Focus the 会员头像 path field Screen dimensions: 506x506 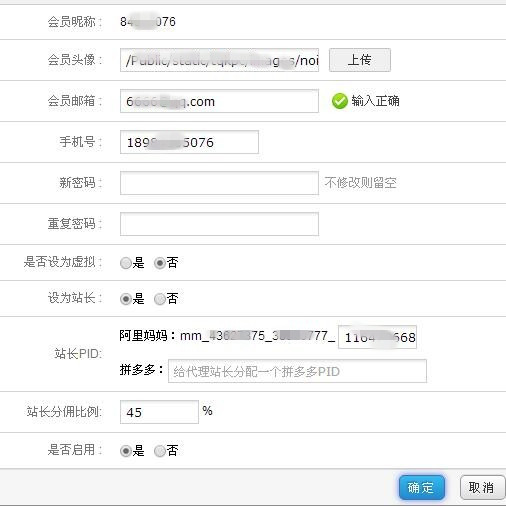(x=219, y=60)
